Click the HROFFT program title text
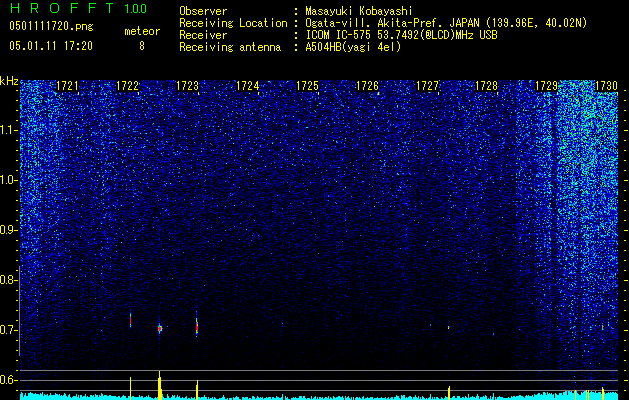 pos(61,8)
